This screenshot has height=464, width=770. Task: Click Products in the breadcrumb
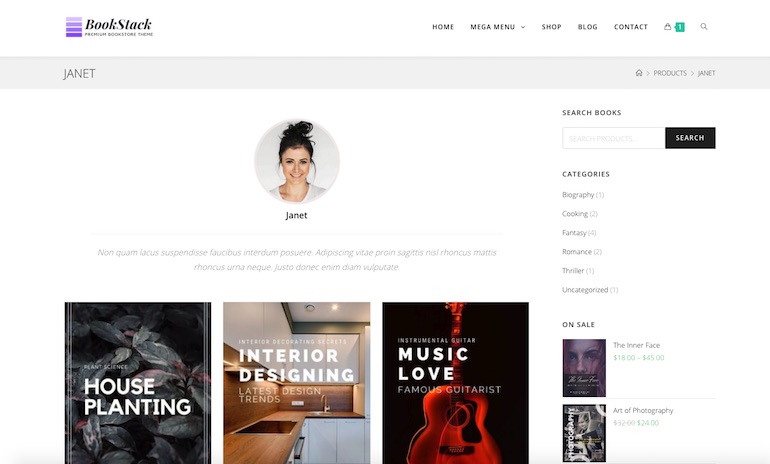coord(670,73)
